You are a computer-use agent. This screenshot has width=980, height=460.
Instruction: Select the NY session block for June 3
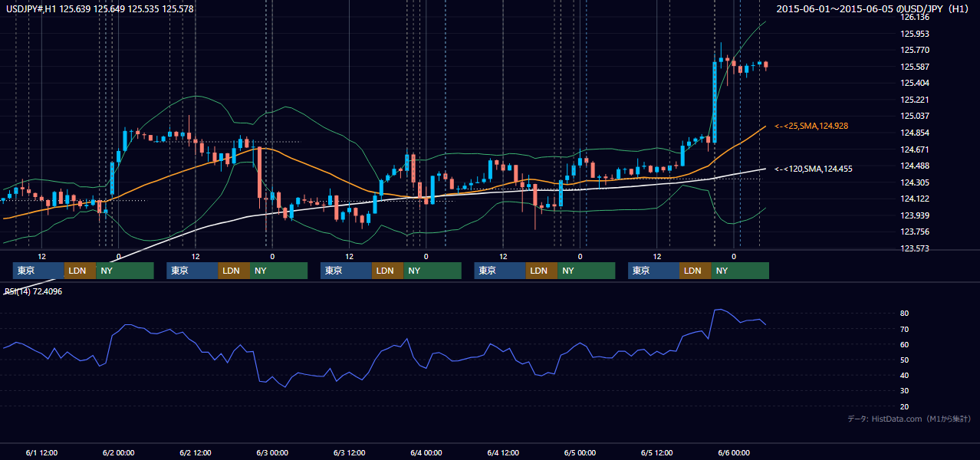(432, 271)
